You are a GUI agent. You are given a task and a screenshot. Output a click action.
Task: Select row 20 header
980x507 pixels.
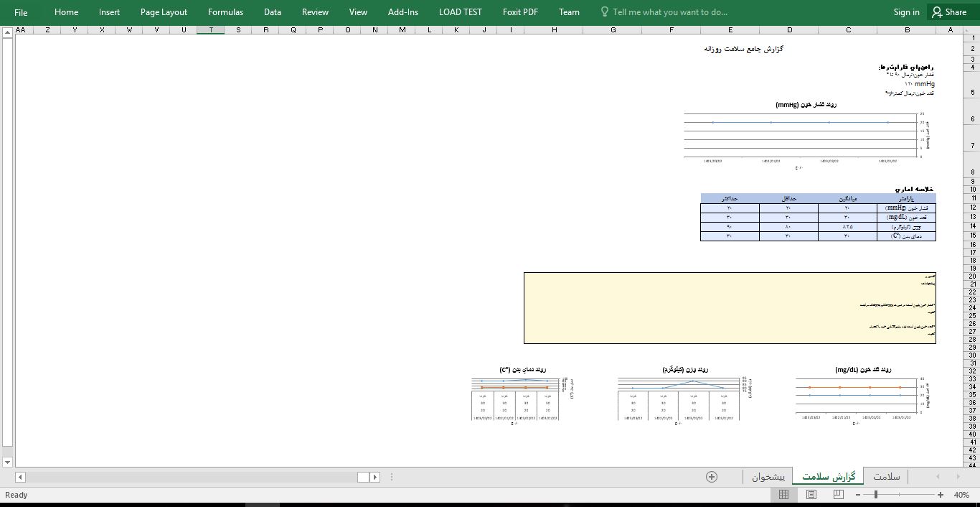pos(973,276)
